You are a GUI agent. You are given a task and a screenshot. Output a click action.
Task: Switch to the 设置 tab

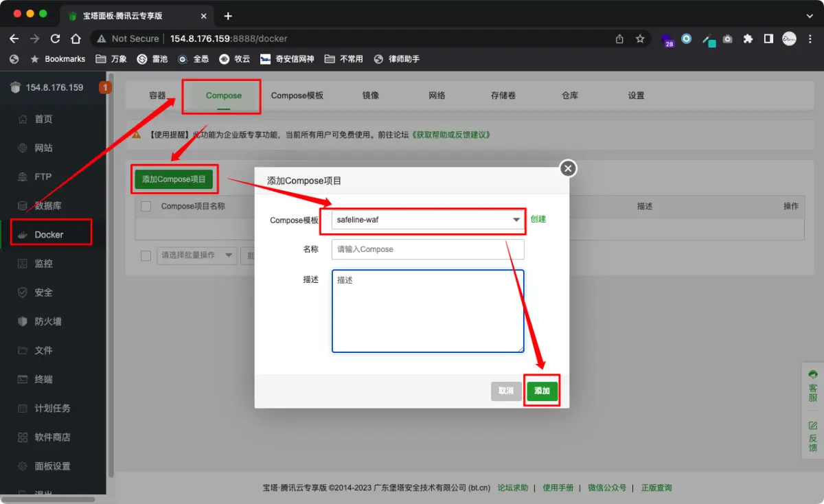click(637, 95)
